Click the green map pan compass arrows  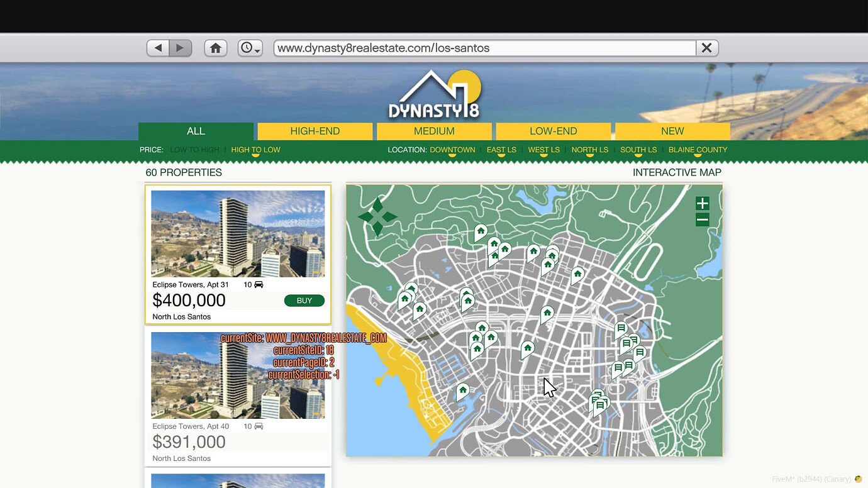377,217
